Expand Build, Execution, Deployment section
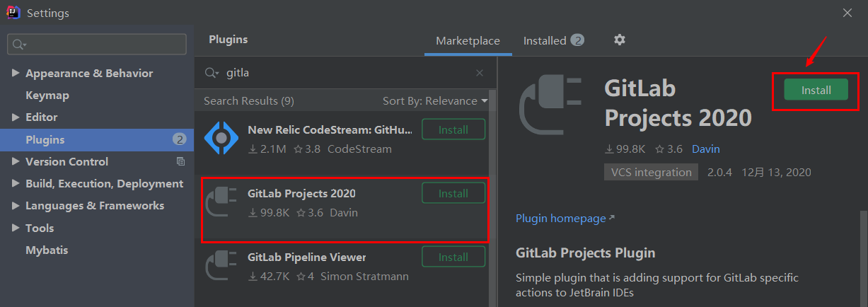Viewport: 868px width, 307px height. pos(16,184)
